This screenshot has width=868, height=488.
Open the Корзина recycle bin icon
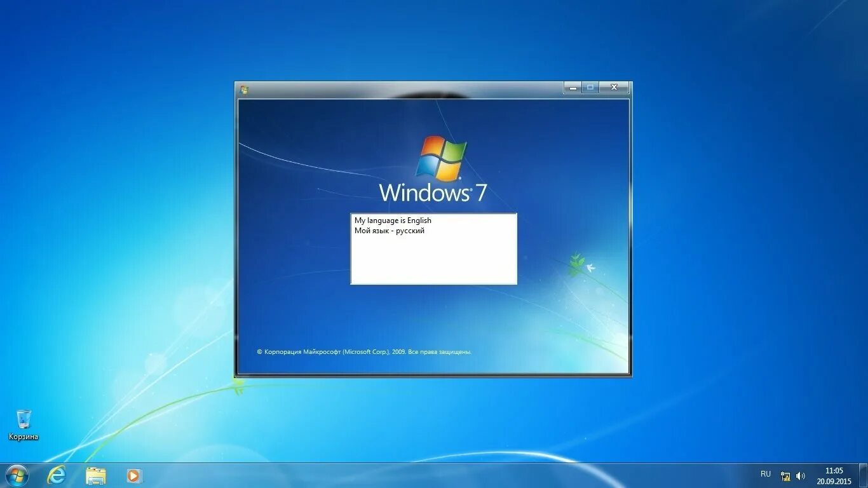click(x=24, y=424)
